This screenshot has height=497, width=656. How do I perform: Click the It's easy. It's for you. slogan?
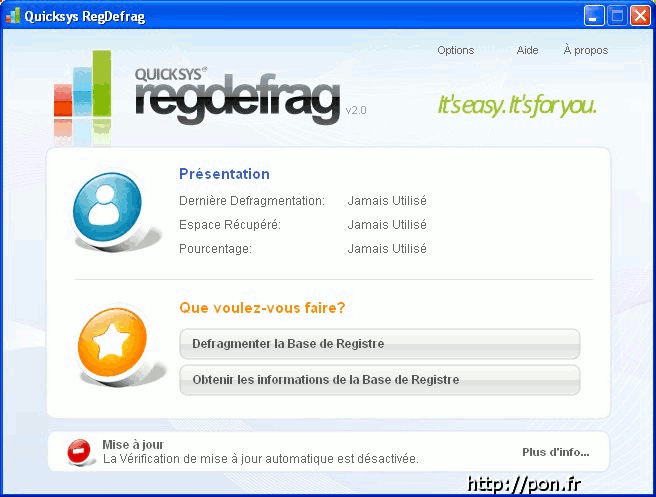(517, 105)
